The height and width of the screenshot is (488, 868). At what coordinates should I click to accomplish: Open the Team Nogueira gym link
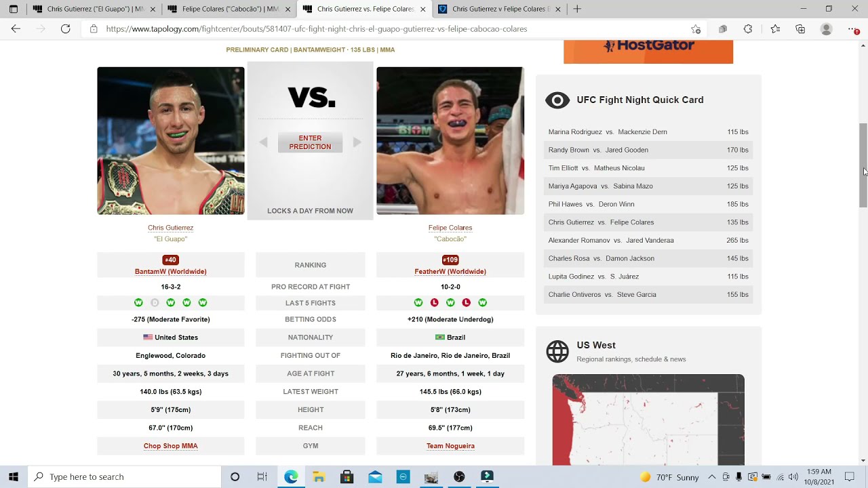pyautogui.click(x=450, y=446)
